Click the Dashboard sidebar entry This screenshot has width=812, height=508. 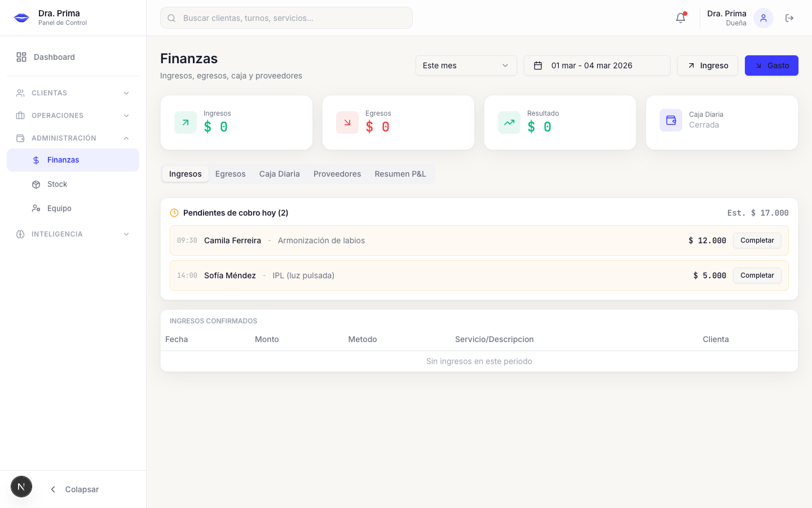pos(54,57)
